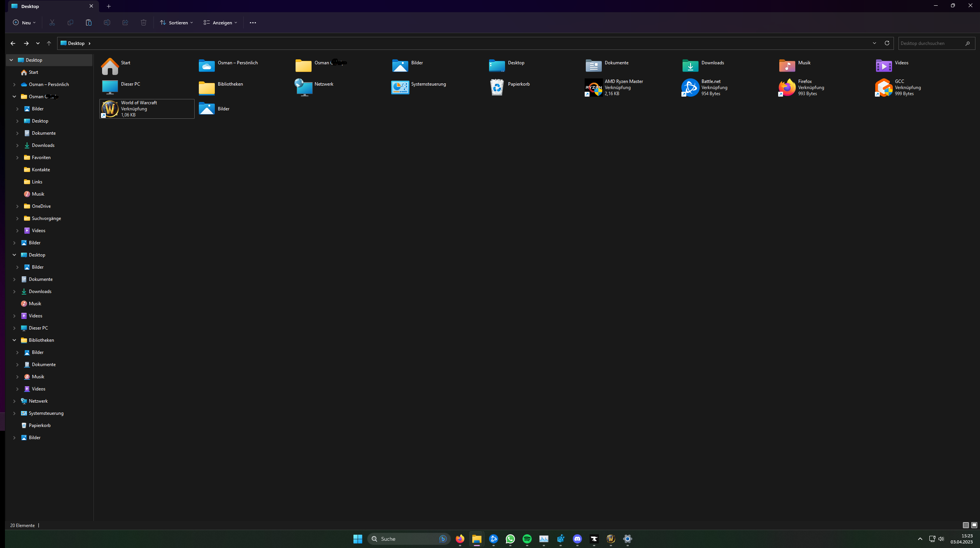Image resolution: width=980 pixels, height=548 pixels.
Task: Switch to the details list view
Action: coord(966,525)
